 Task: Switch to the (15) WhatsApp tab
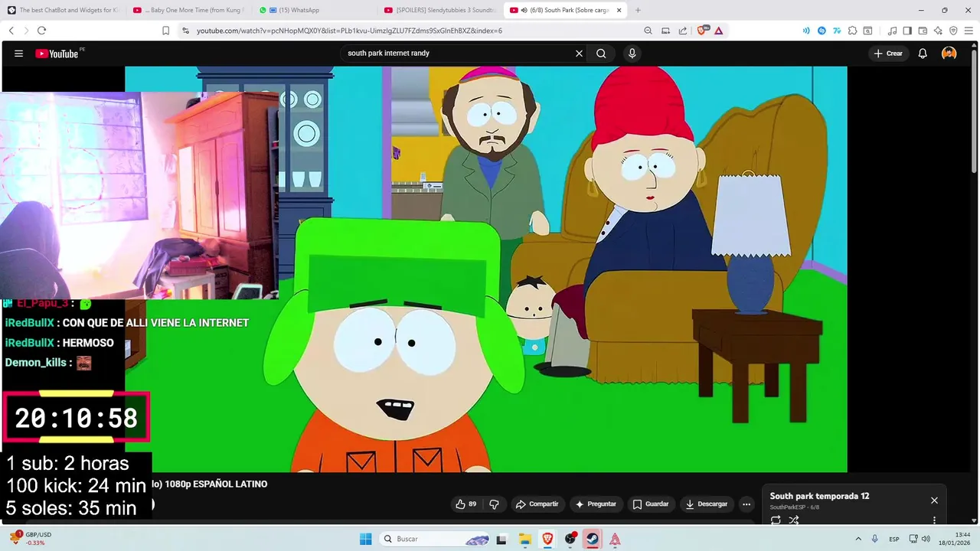click(x=314, y=10)
